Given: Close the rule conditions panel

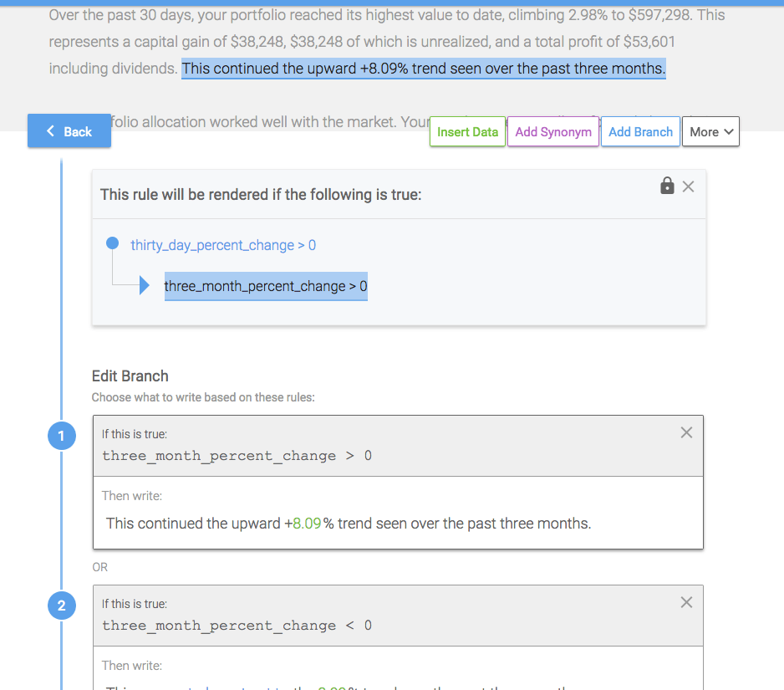Looking at the screenshot, I should 689,187.
